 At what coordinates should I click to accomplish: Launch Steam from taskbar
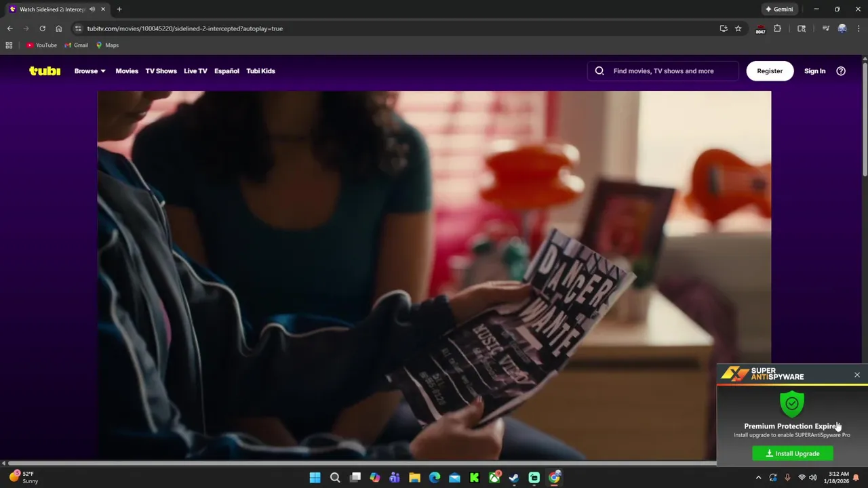(x=514, y=478)
